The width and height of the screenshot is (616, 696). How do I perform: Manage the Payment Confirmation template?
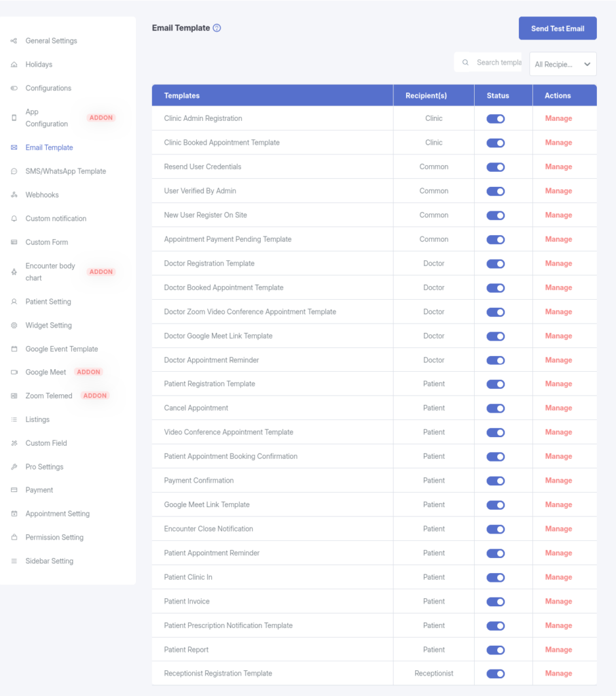tap(558, 481)
